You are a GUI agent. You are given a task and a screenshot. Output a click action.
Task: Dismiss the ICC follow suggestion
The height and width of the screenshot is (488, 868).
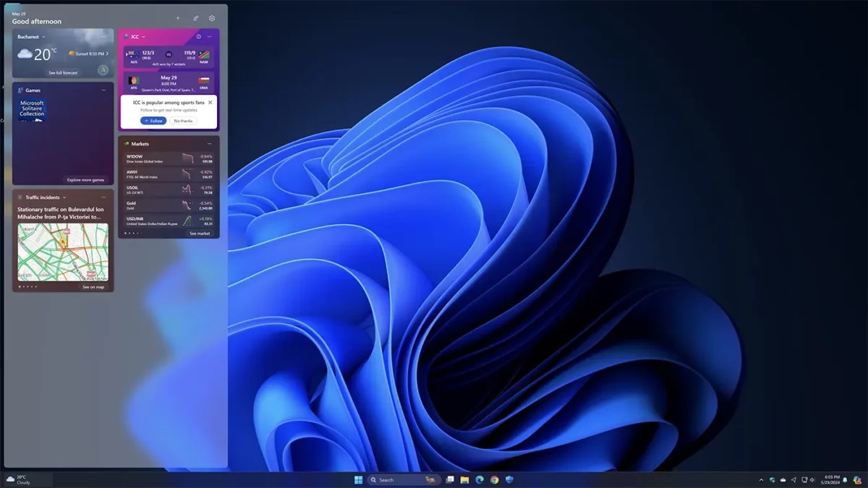(x=210, y=103)
